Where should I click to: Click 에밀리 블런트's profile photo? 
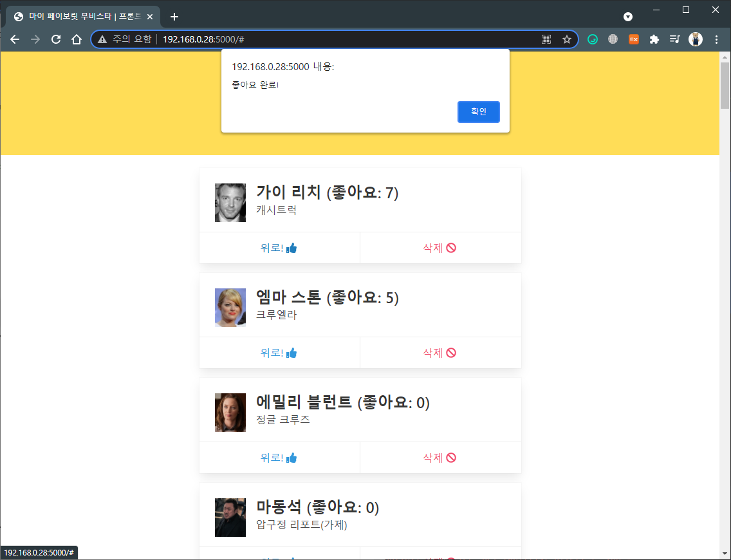(230, 412)
